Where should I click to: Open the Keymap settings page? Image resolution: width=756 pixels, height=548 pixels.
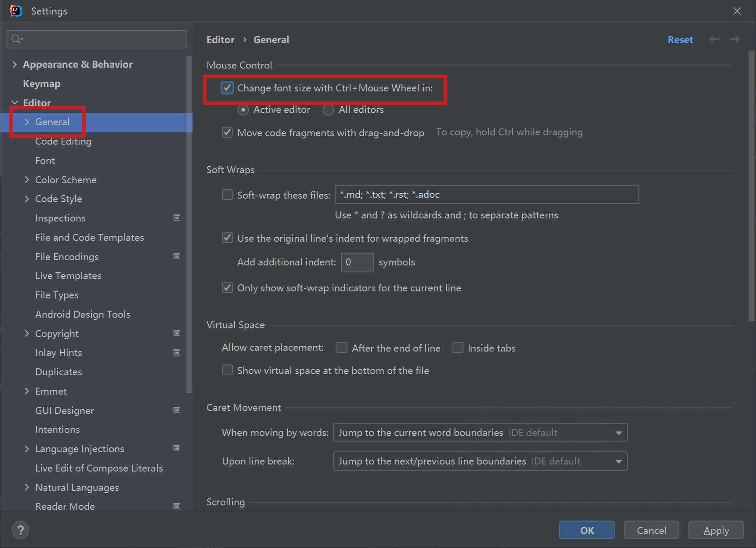42,83
